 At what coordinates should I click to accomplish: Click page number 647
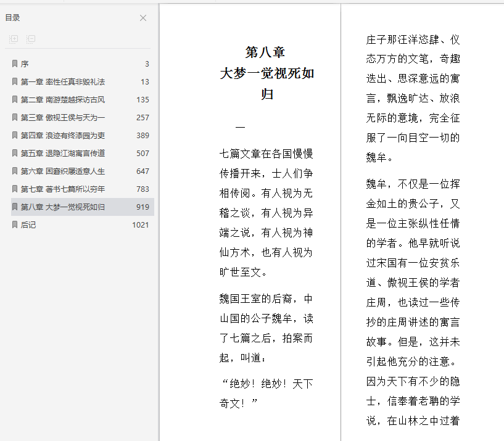click(143, 171)
